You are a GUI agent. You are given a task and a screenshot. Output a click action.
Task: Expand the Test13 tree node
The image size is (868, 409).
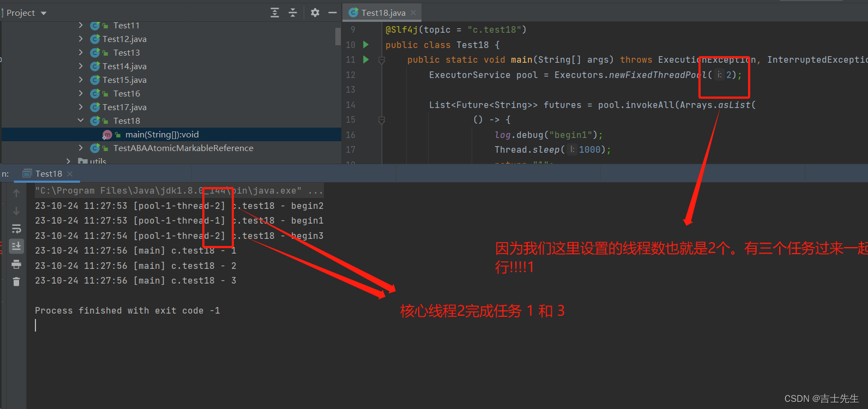(x=81, y=52)
